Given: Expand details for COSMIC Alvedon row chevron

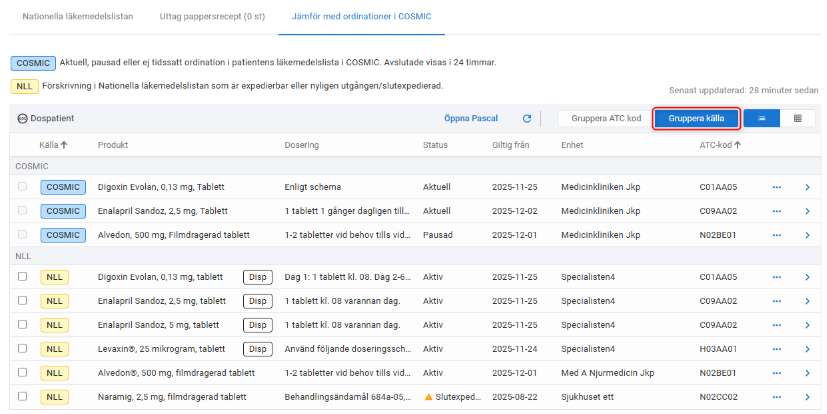Looking at the screenshot, I should [807, 235].
